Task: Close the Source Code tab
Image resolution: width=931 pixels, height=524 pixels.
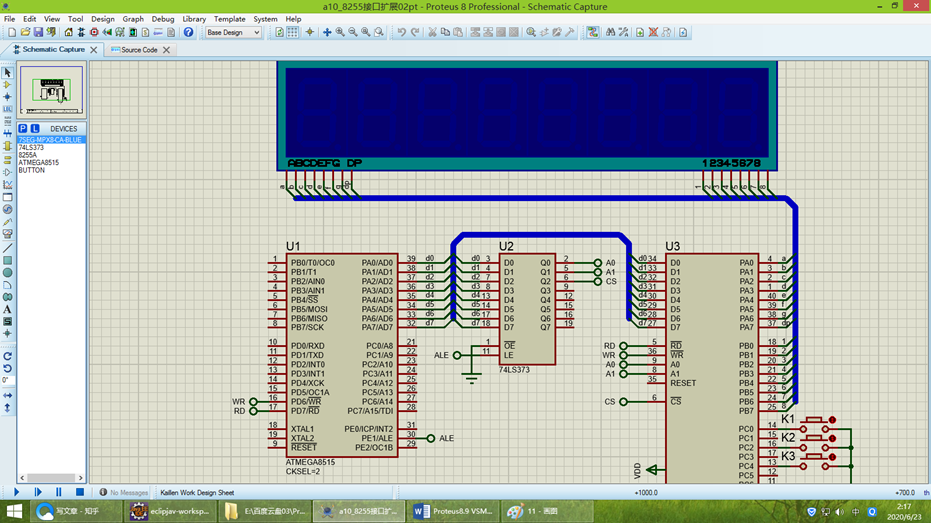Action: (x=166, y=50)
